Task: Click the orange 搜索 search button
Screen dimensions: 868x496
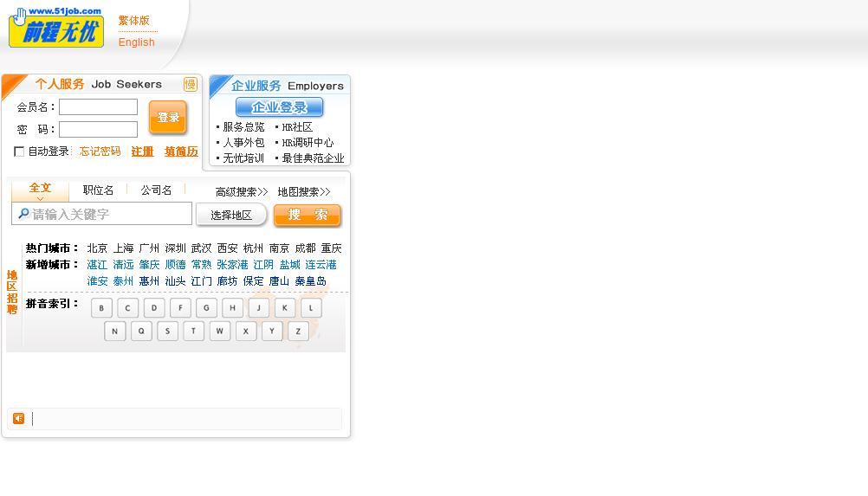Action: pyautogui.click(x=308, y=215)
